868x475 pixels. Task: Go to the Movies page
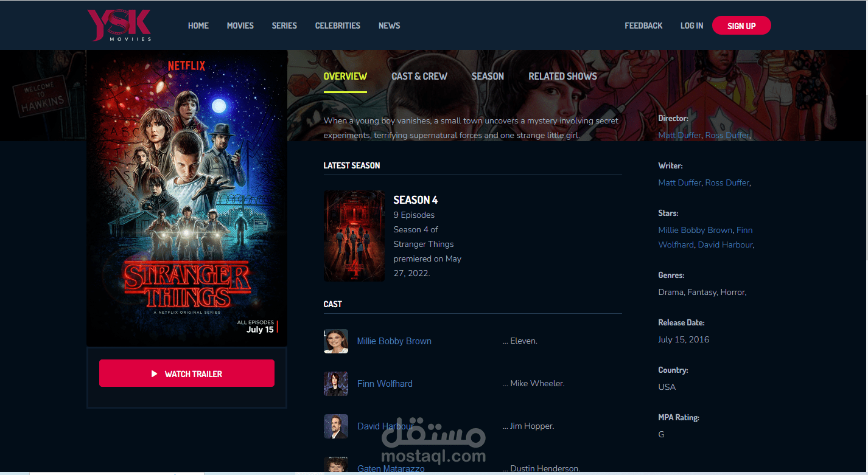click(240, 26)
